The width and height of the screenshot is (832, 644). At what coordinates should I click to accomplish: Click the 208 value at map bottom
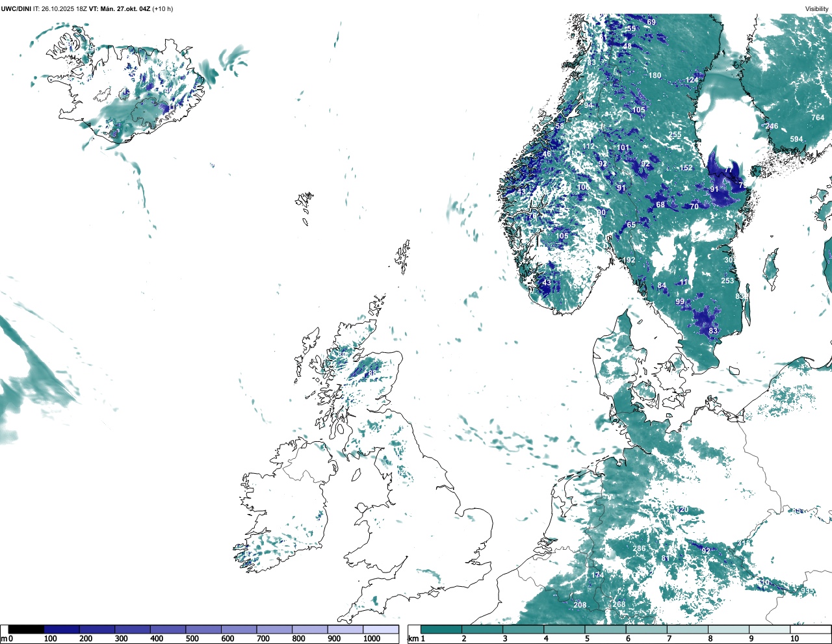click(580, 605)
